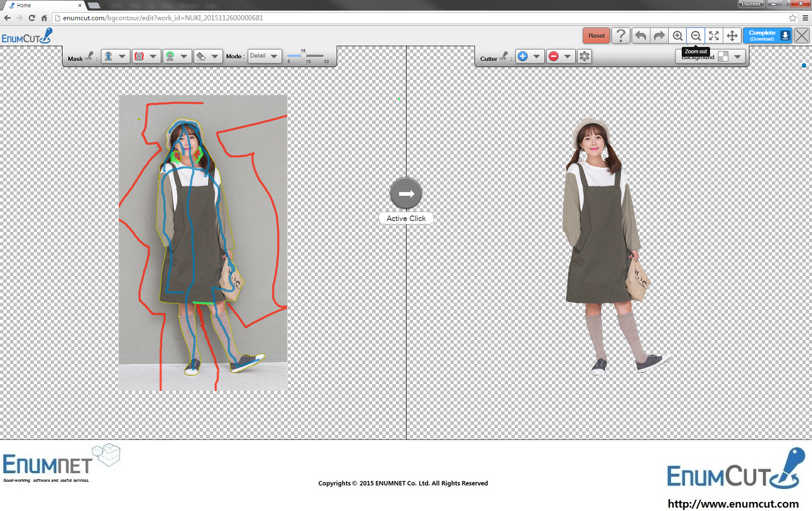Go back in the browser

click(x=7, y=18)
